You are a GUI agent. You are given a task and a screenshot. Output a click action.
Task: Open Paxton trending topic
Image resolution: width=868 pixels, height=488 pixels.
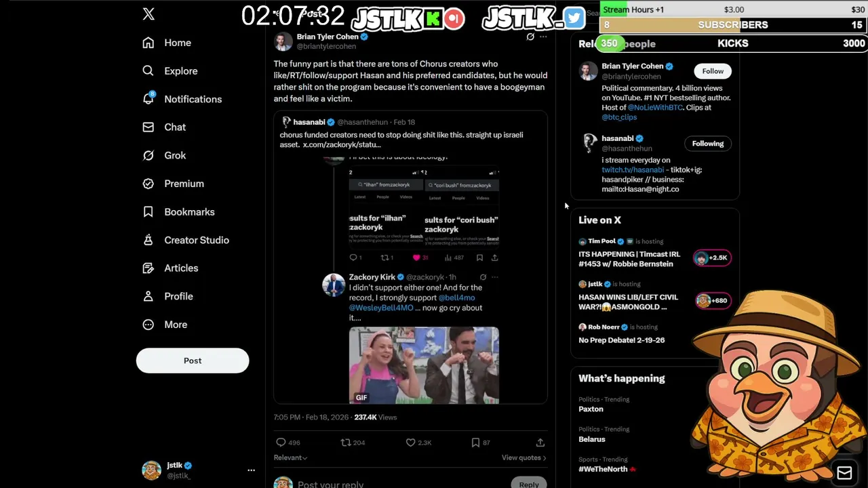coord(591,409)
